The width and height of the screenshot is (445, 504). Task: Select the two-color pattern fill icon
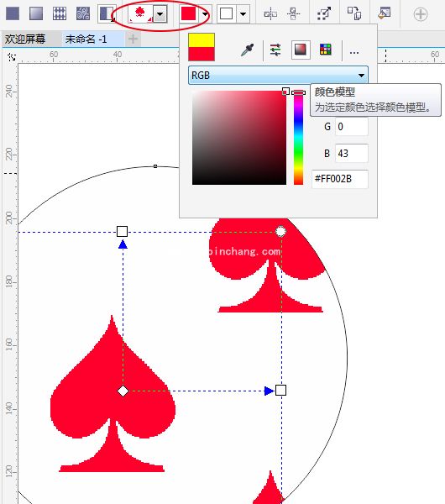point(107,13)
